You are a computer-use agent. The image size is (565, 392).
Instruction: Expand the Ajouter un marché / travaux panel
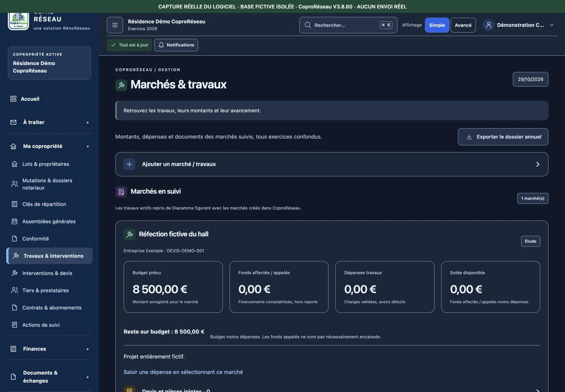(x=332, y=164)
